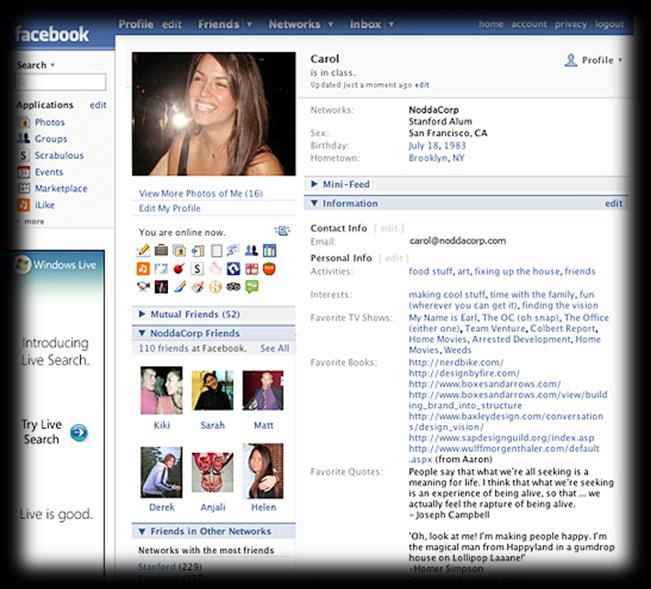Viewport: 651px width, 589px height.
Task: Click the owl eyes icon in app grid
Action: coord(233,286)
